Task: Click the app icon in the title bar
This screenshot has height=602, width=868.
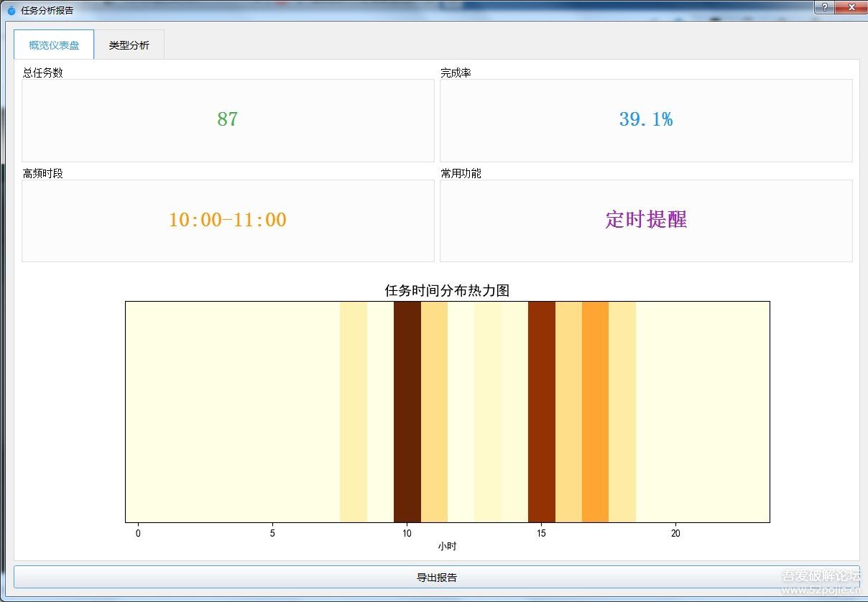Action: [x=11, y=11]
